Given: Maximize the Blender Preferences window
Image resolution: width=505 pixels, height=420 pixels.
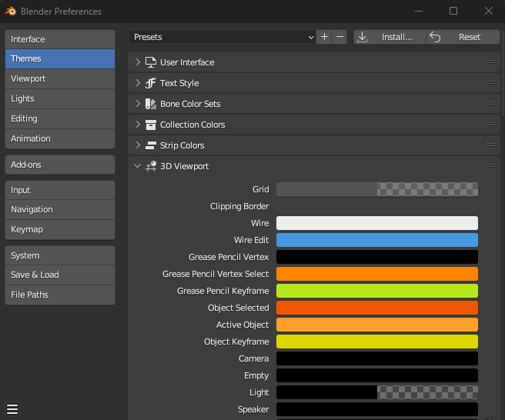Looking at the screenshot, I should pos(453,11).
